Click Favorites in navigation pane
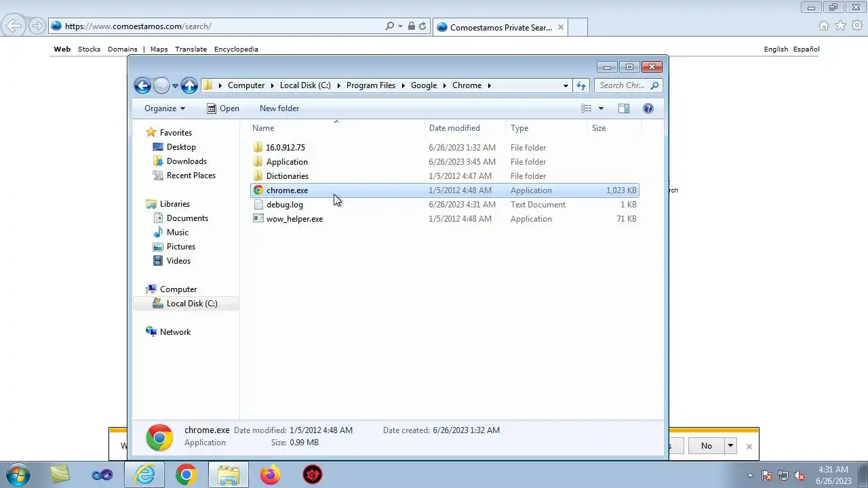This screenshot has width=868, height=488. (176, 133)
